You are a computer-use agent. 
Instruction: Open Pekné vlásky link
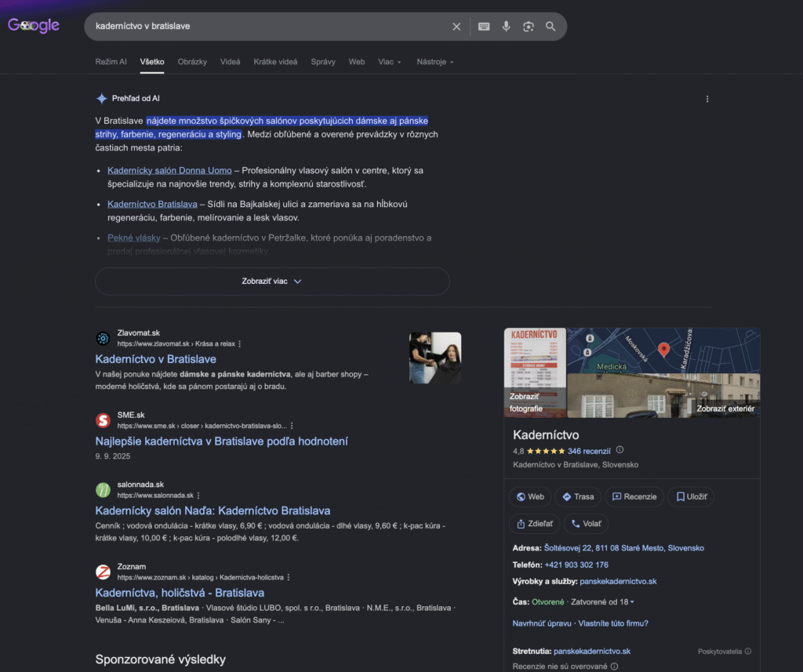(133, 238)
